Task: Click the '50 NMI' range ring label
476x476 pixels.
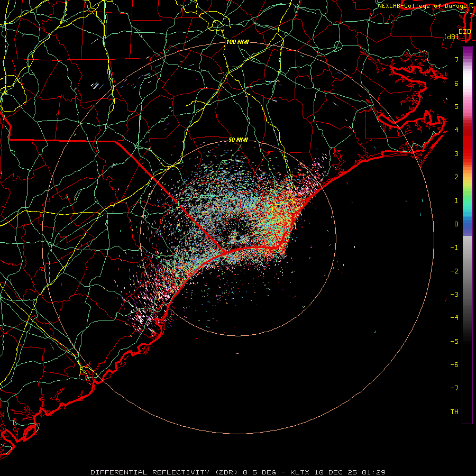Action: click(238, 140)
